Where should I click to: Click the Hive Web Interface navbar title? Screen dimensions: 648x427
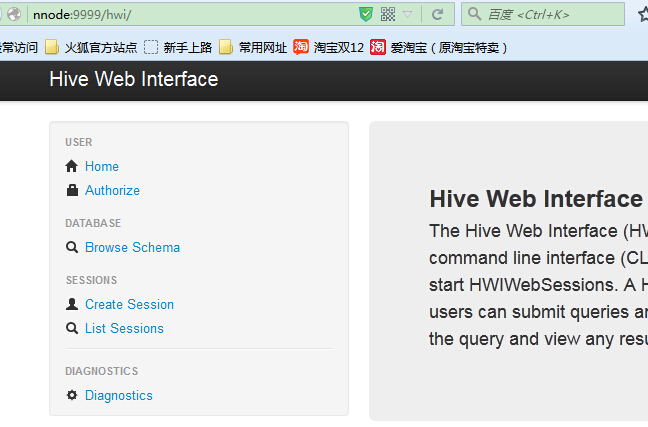134,79
